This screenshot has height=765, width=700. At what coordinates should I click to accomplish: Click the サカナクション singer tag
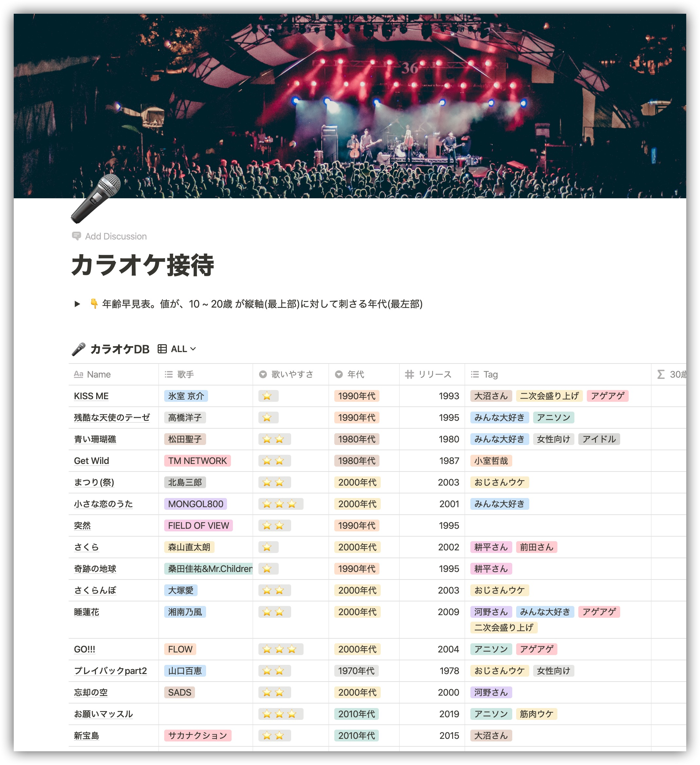[198, 736]
